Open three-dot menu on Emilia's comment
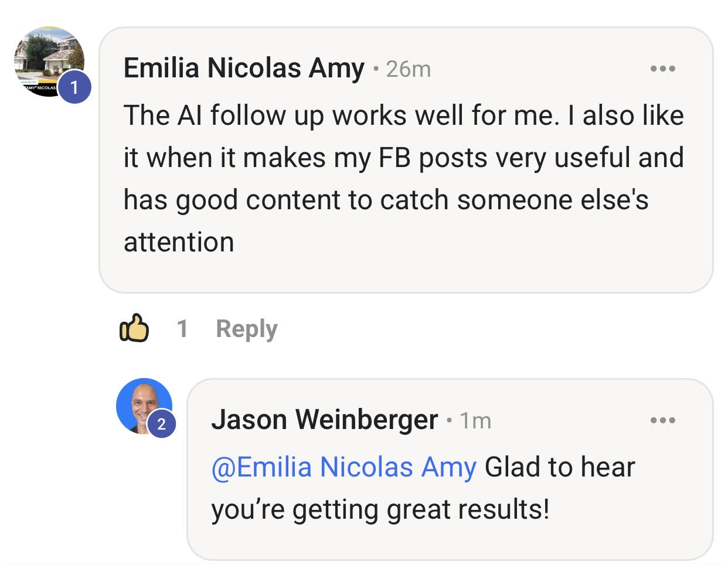Screen dimensions: 728x565 coord(662,69)
